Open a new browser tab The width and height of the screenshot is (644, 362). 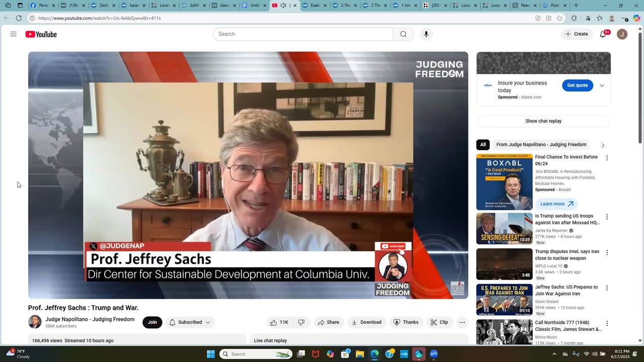[576, 6]
